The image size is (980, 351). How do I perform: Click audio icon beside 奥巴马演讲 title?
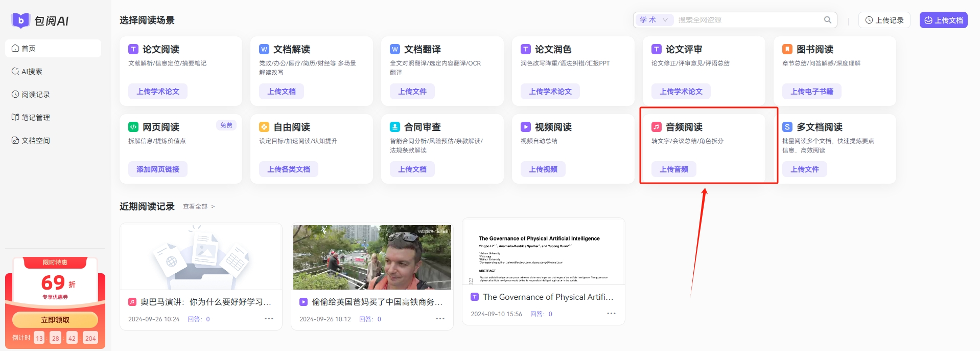tap(132, 302)
